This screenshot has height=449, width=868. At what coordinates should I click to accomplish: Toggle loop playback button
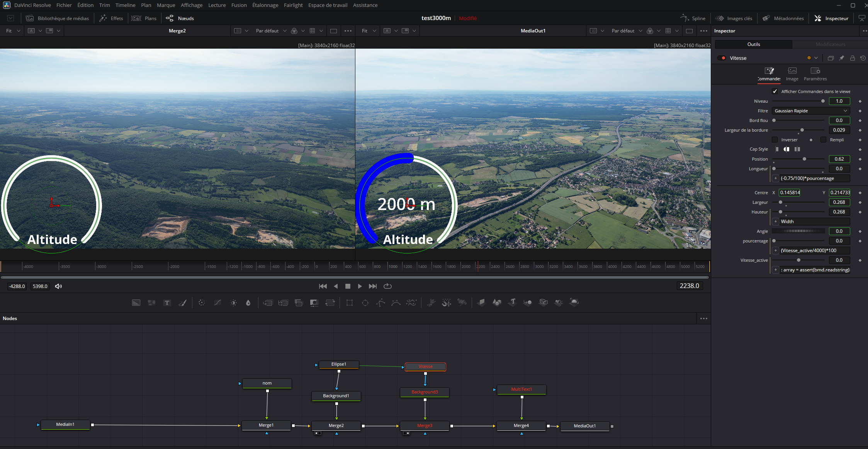click(387, 286)
